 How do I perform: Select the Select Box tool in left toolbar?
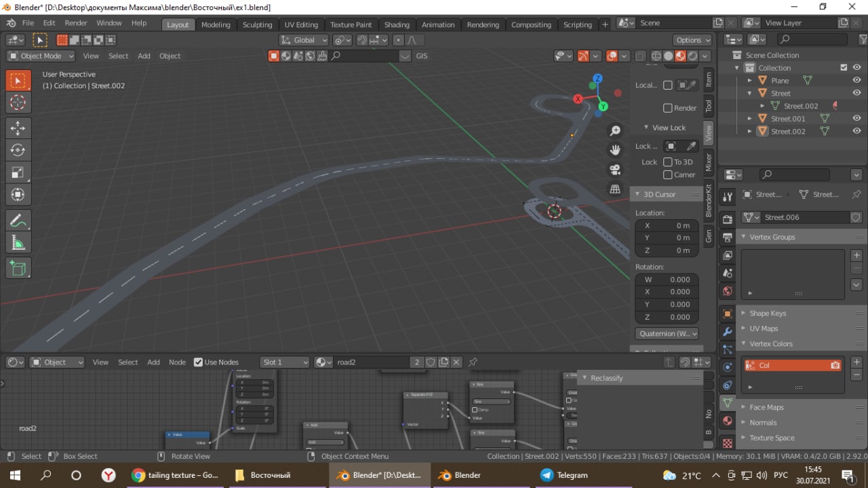[18, 81]
